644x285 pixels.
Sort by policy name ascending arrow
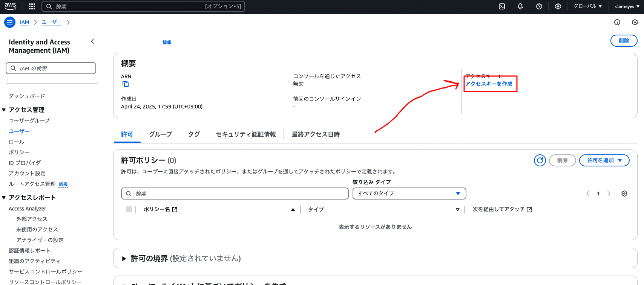[293, 210]
